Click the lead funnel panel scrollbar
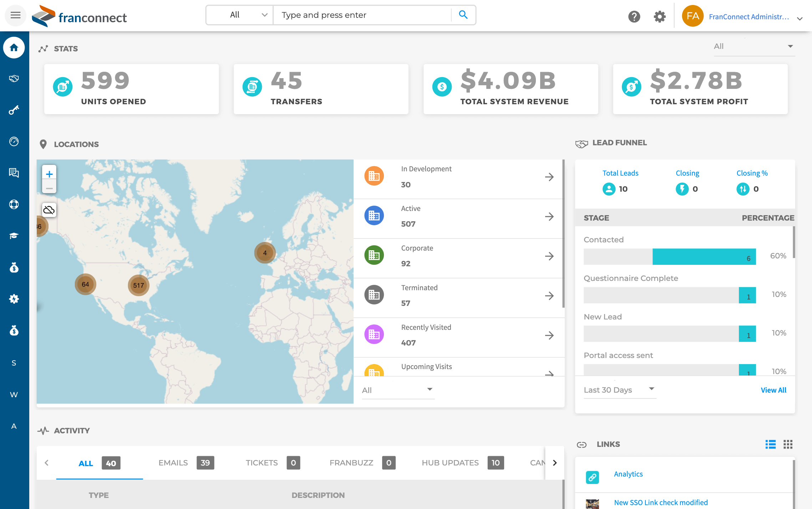This screenshot has height=509, width=812. tap(794, 242)
